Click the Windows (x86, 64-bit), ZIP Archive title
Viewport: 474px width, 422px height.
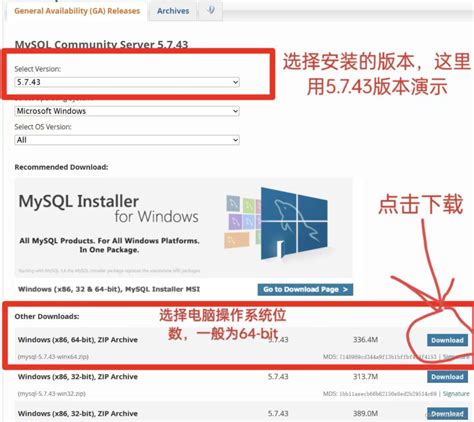(x=78, y=340)
